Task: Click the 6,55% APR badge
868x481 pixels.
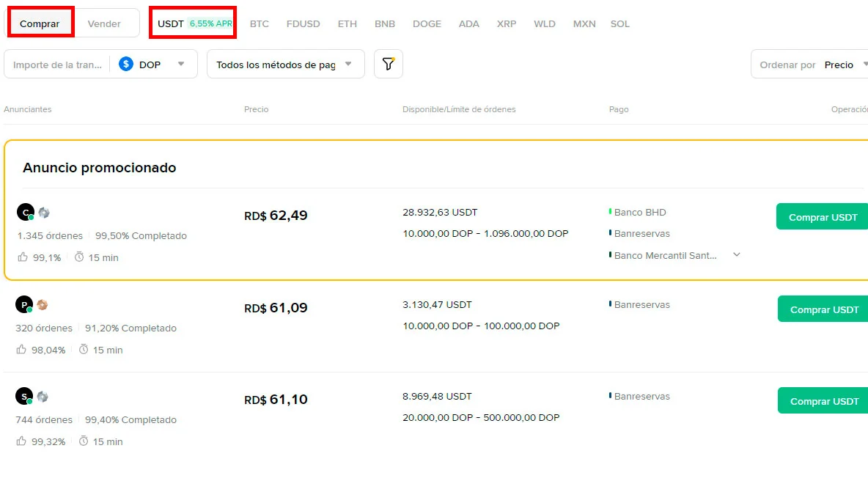Action: [x=211, y=23]
